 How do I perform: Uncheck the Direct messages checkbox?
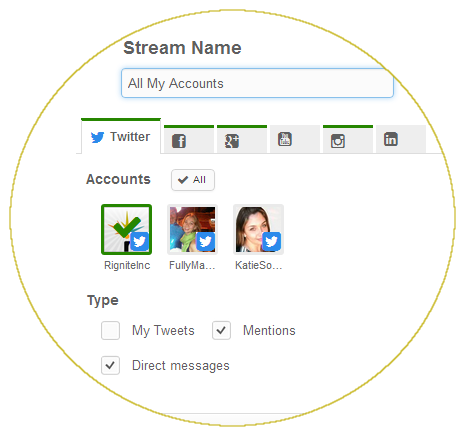click(x=110, y=365)
